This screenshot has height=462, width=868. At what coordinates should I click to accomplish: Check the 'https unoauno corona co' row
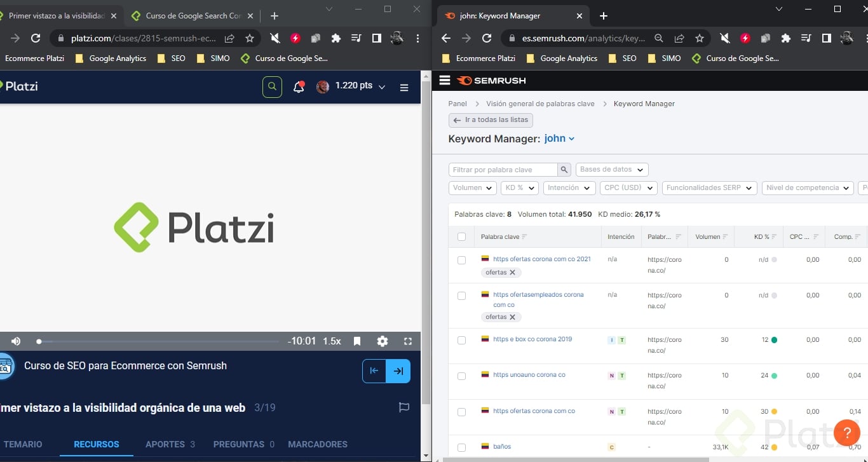pyautogui.click(x=461, y=376)
